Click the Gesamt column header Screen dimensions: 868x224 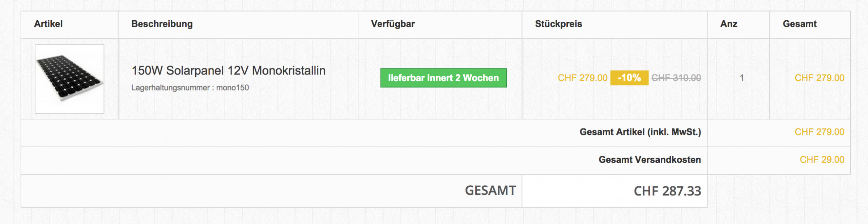(800, 24)
